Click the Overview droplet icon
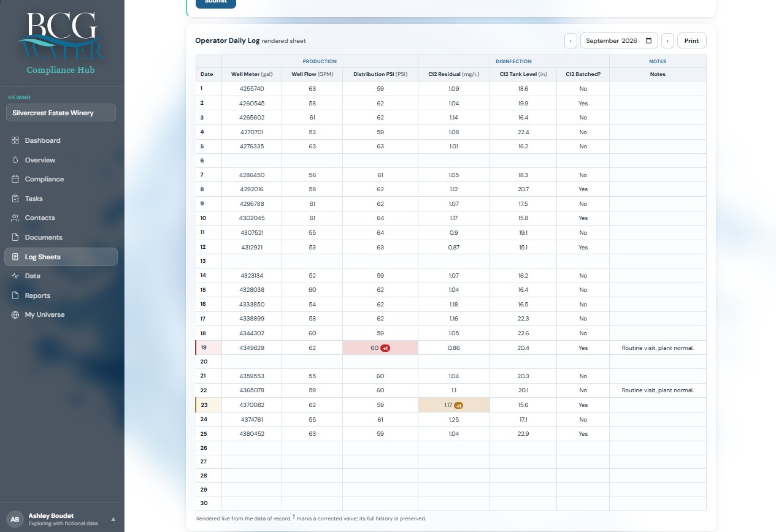The image size is (776, 532). (15, 160)
